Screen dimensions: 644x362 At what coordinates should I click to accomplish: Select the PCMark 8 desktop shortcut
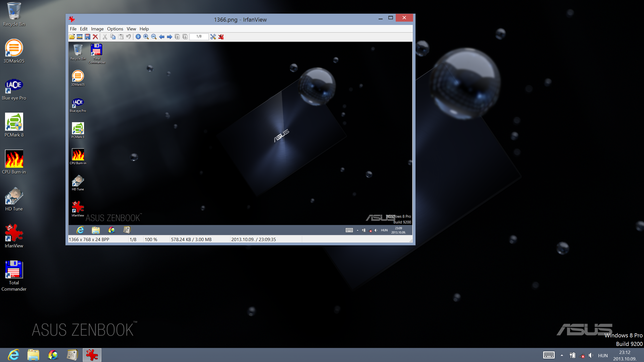[x=14, y=125]
